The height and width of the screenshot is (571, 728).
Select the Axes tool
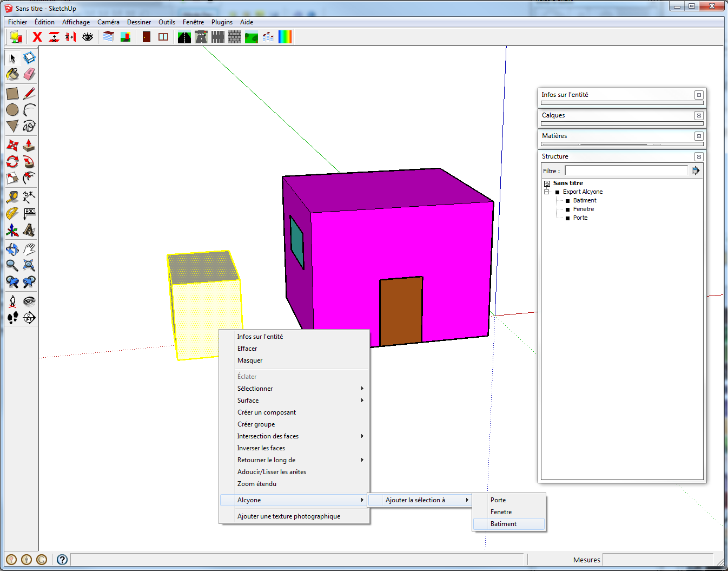12,230
